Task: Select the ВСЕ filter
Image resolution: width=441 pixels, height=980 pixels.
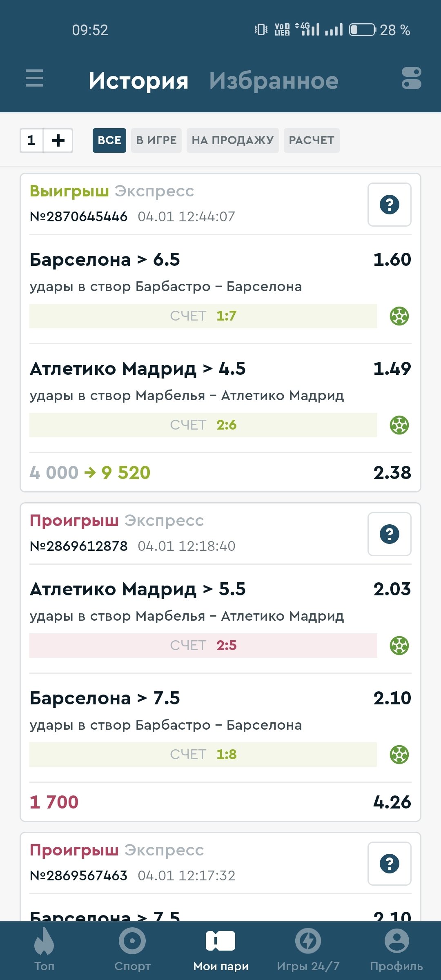Action: (109, 140)
